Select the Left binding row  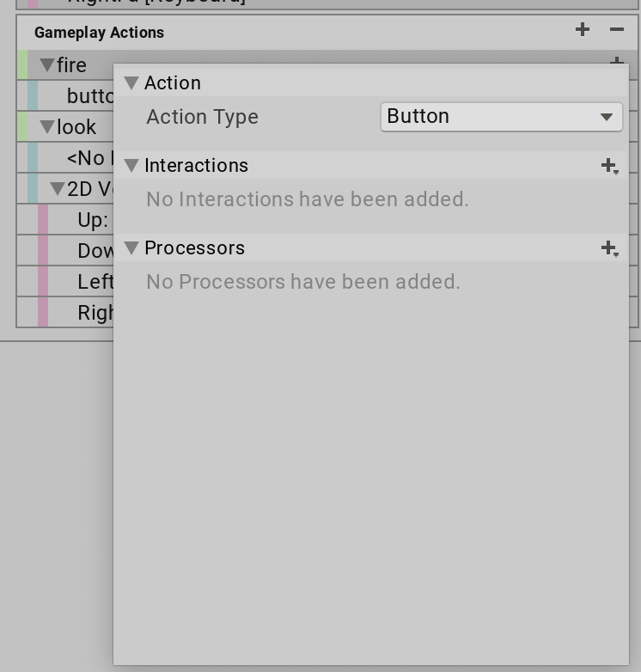tap(95, 282)
